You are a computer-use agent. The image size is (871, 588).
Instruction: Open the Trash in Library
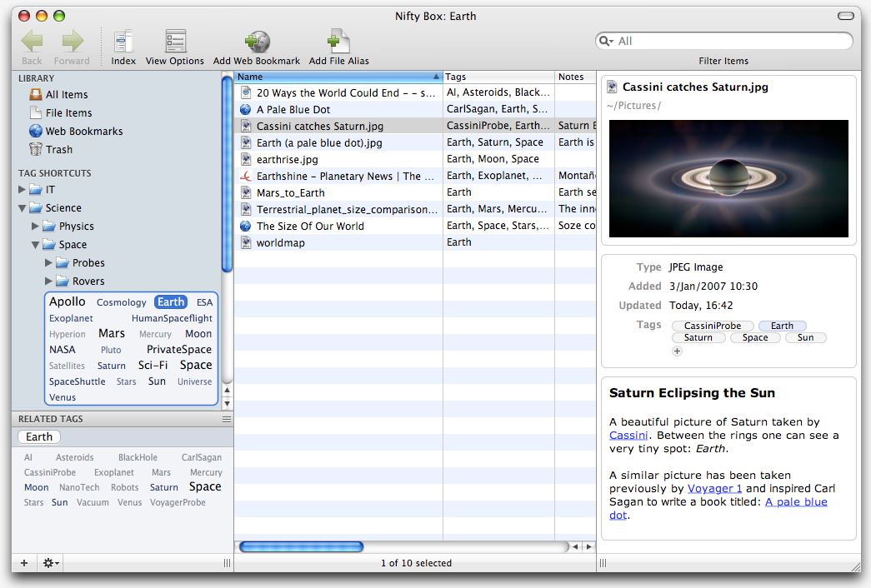[57, 149]
